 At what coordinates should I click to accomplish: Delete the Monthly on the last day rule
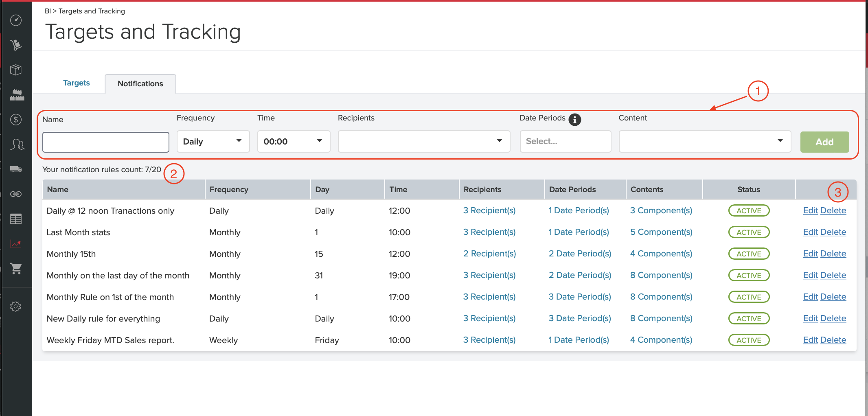point(833,275)
